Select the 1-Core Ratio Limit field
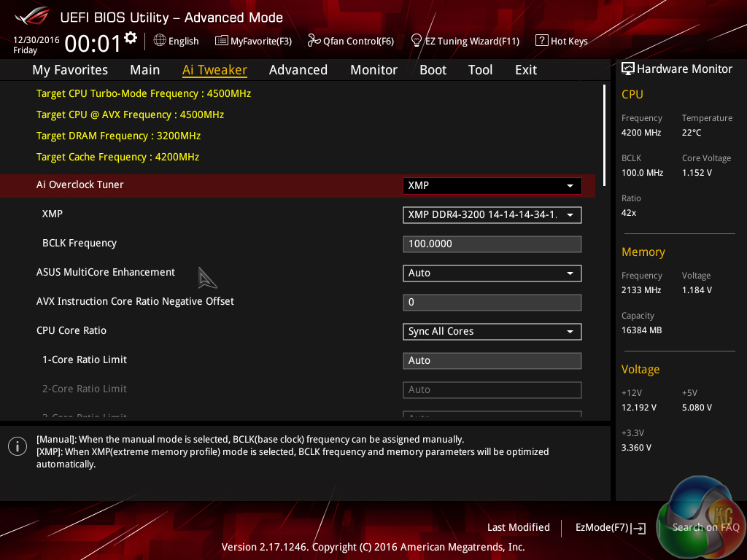Viewport: 747px width, 560px height. click(x=492, y=361)
